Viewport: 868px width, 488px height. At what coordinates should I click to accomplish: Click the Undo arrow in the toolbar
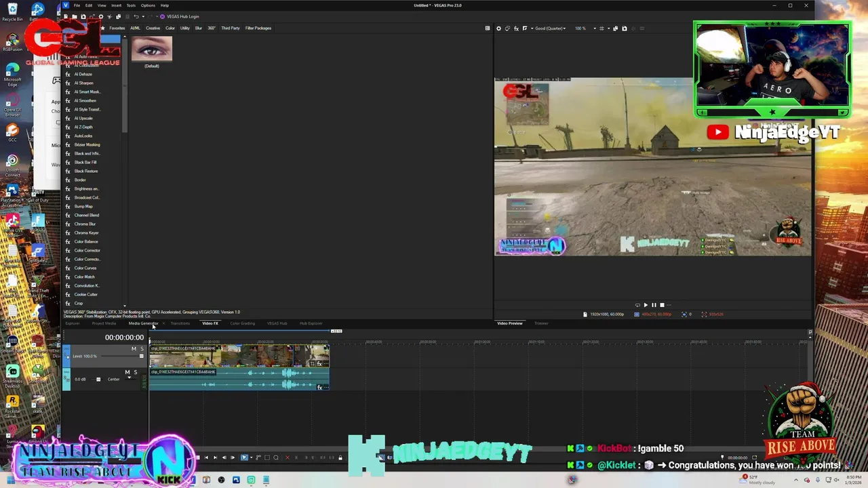click(x=136, y=16)
